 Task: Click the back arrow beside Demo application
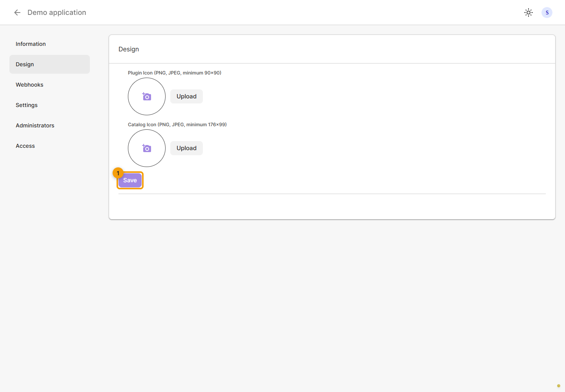[17, 13]
